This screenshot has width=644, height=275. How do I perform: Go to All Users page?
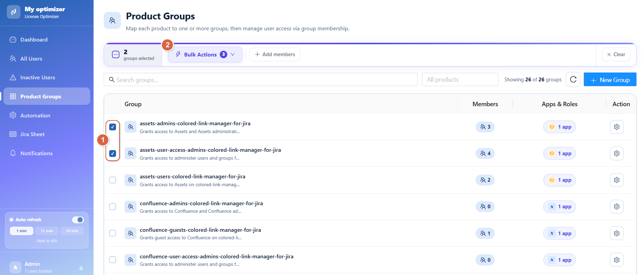click(47, 59)
